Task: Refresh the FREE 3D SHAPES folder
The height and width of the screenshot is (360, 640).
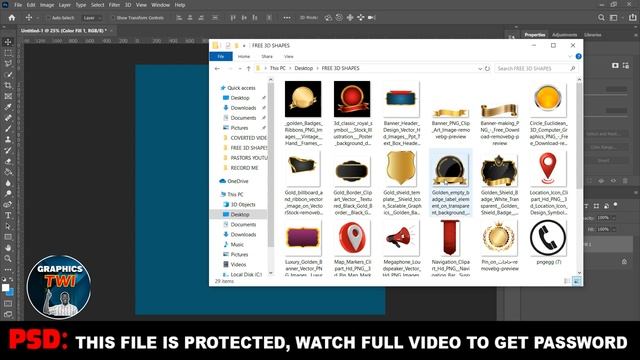Action: [487, 69]
